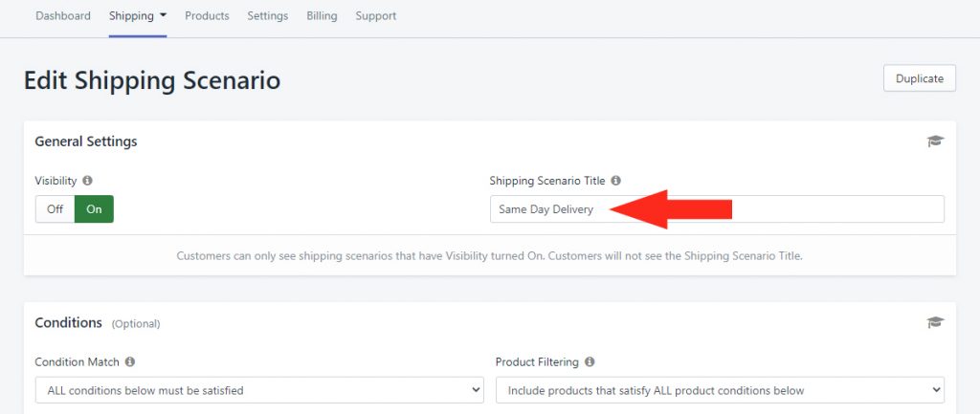980x414 pixels.
Task: Turn Visibility On
Action: [x=94, y=209]
